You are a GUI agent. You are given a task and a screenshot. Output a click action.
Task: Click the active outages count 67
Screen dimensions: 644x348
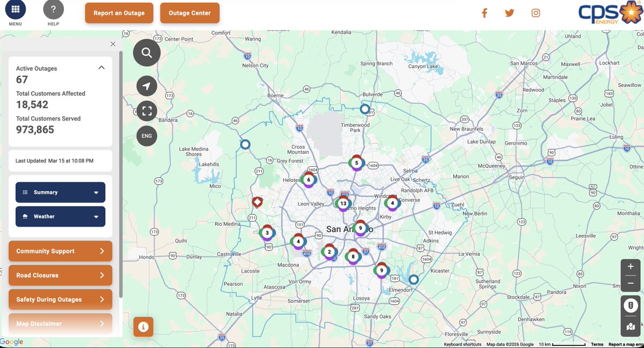[22, 79]
